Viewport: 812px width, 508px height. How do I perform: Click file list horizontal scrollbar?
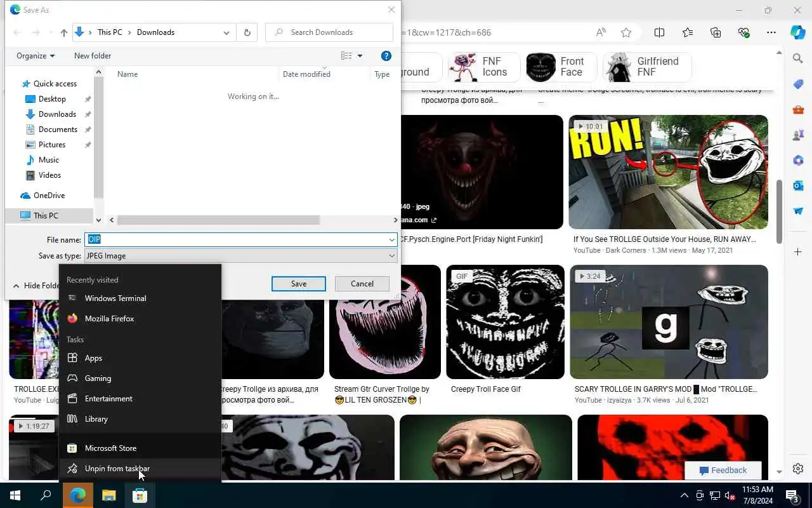click(x=218, y=220)
